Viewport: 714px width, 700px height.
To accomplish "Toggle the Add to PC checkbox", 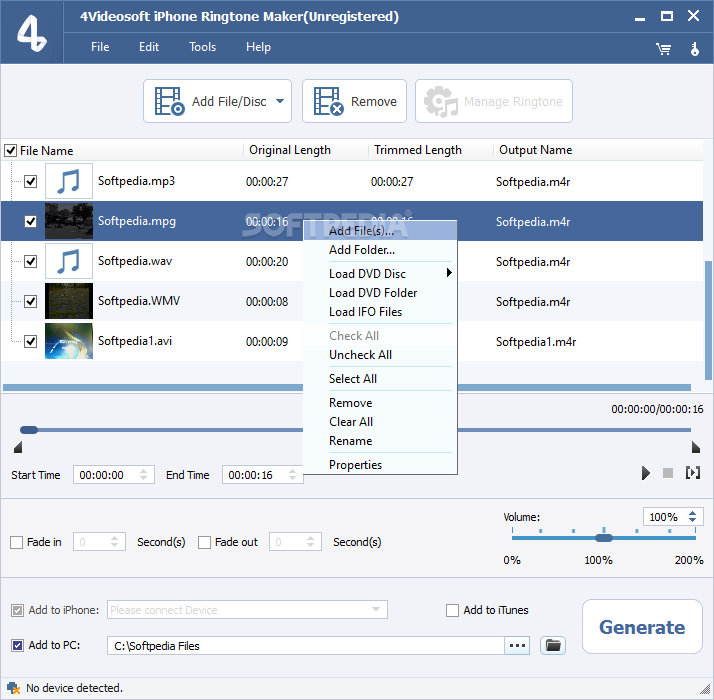I will [x=17, y=645].
